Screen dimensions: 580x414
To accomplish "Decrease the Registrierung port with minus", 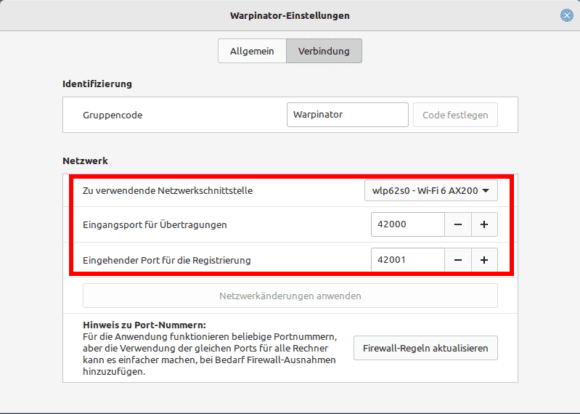I will [458, 260].
